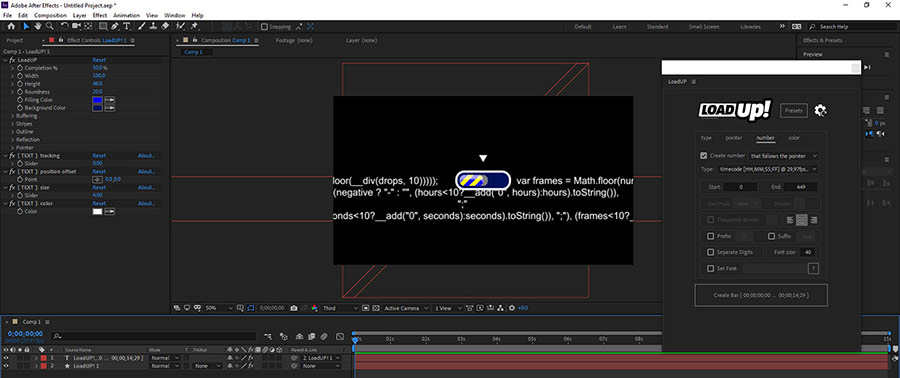
Task: Select the Small Screen workspace
Action: pos(704,26)
